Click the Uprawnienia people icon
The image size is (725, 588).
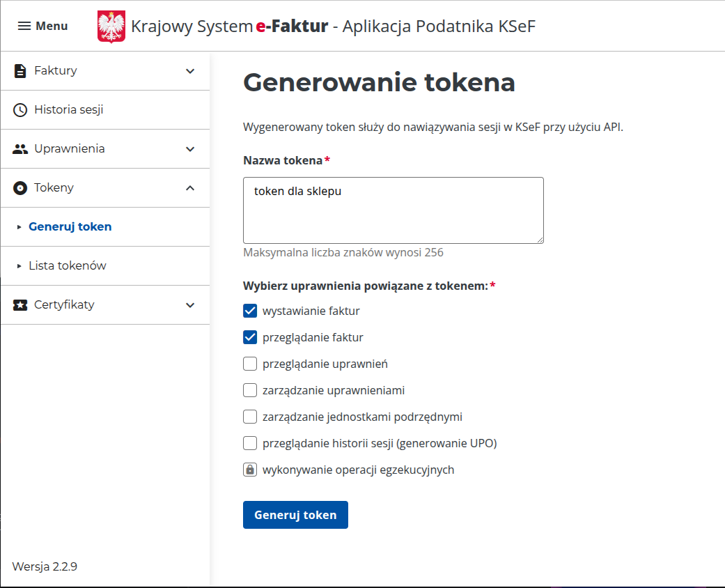click(20, 149)
